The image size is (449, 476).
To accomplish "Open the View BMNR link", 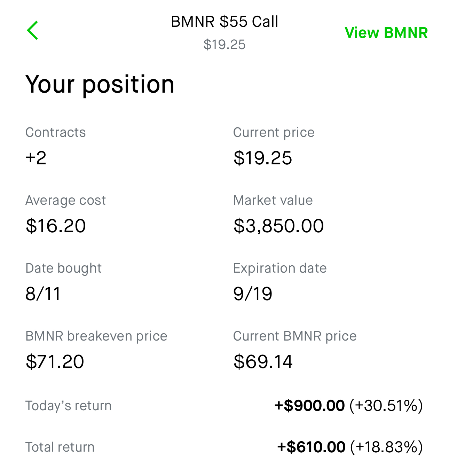I will point(386,33).
